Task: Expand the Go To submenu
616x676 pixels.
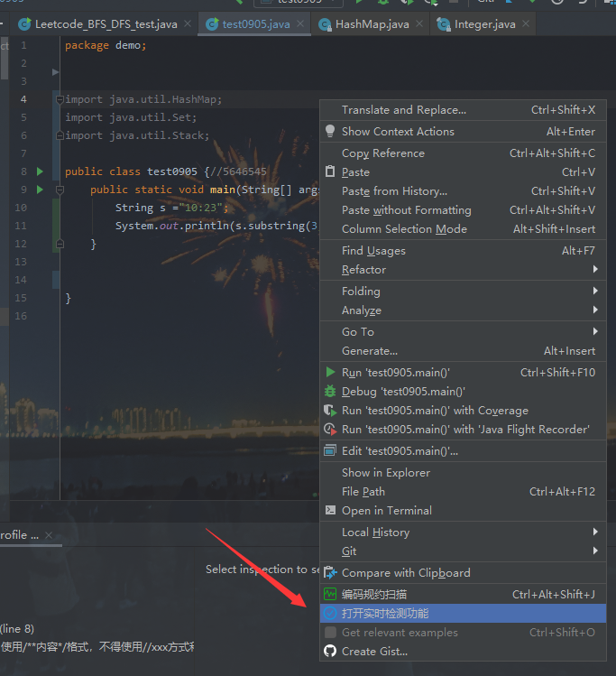Action: (463, 331)
